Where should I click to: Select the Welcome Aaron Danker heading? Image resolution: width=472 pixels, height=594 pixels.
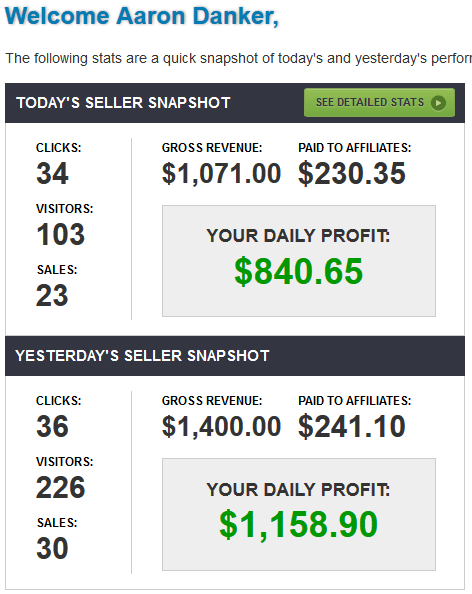click(142, 16)
